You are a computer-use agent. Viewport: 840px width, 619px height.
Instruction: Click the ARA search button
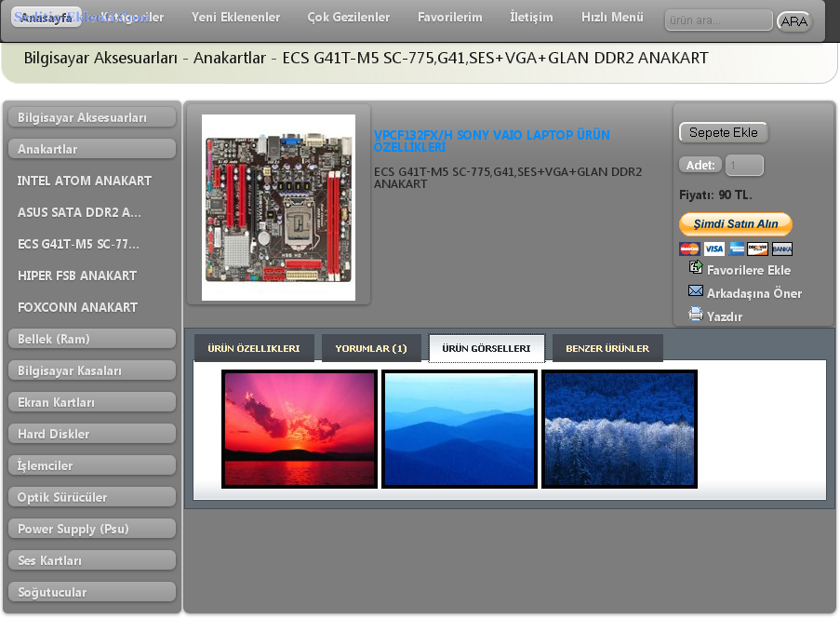(x=793, y=21)
